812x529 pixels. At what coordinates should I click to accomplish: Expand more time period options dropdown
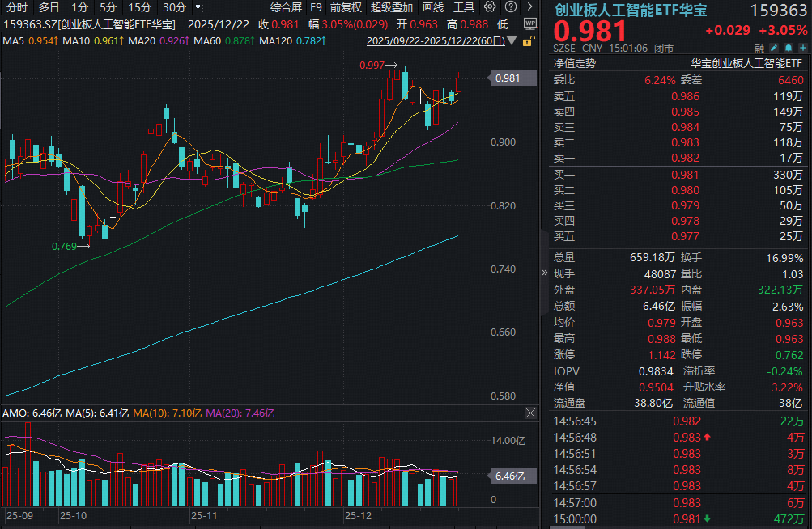coord(199,7)
